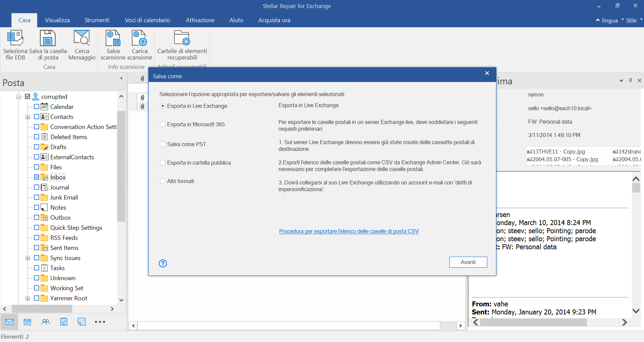Click the Avanti button
Viewport: 644px width, 342px height.
[468, 262]
